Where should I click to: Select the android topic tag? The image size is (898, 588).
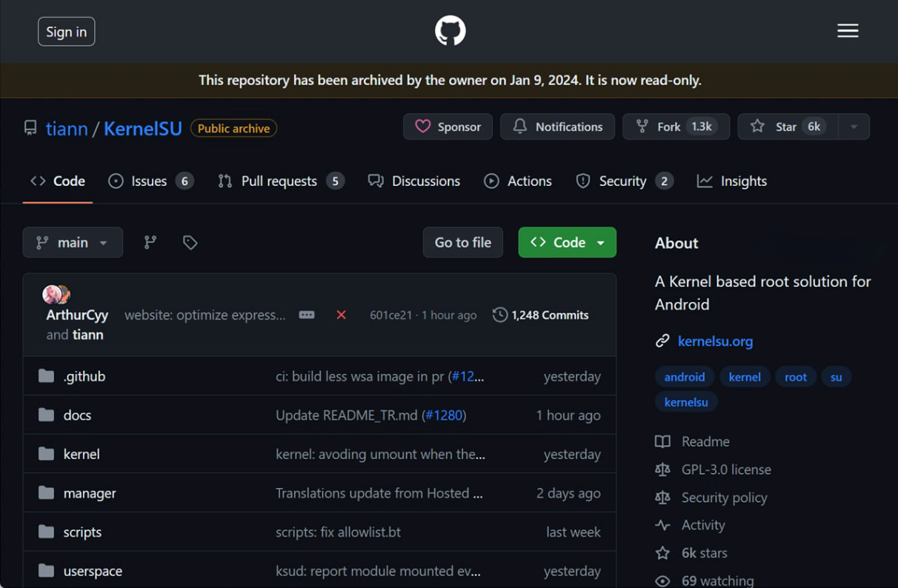[684, 377]
